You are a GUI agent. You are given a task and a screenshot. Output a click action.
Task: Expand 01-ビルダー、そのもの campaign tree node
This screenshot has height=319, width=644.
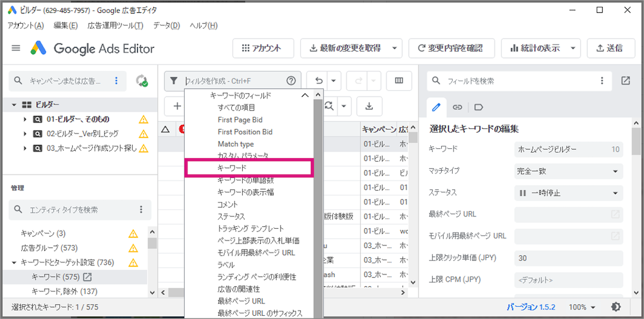[x=24, y=120]
